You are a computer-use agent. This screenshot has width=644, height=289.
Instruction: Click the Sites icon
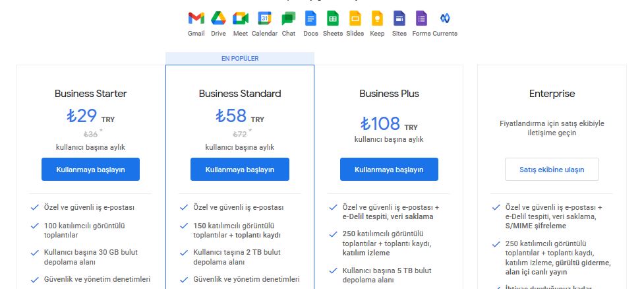399,18
